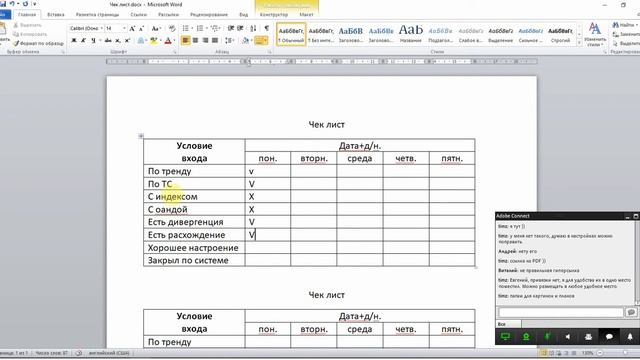The image size is (640, 360).
Task: Click the Redo icon in Quick Access
Action: tap(25, 4)
